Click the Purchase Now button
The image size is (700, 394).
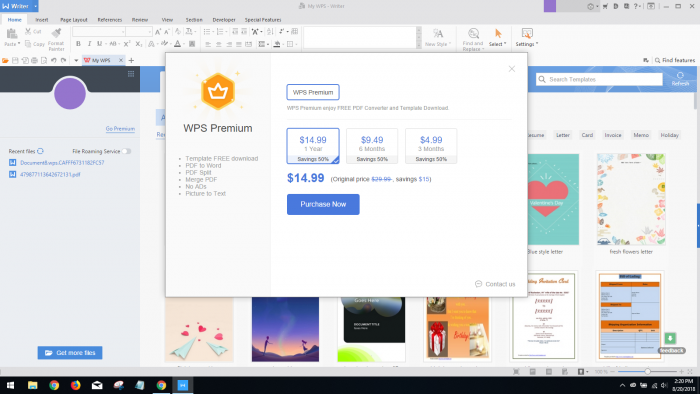323,204
